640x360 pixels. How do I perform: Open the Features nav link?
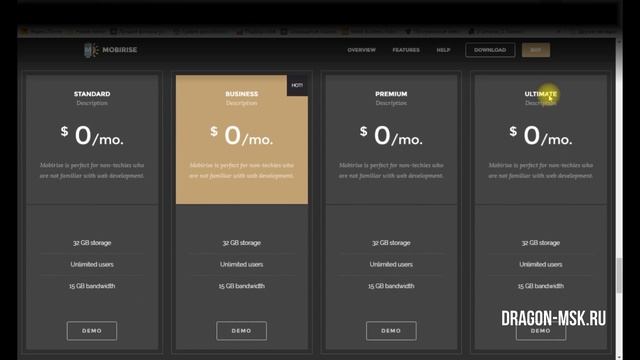406,50
